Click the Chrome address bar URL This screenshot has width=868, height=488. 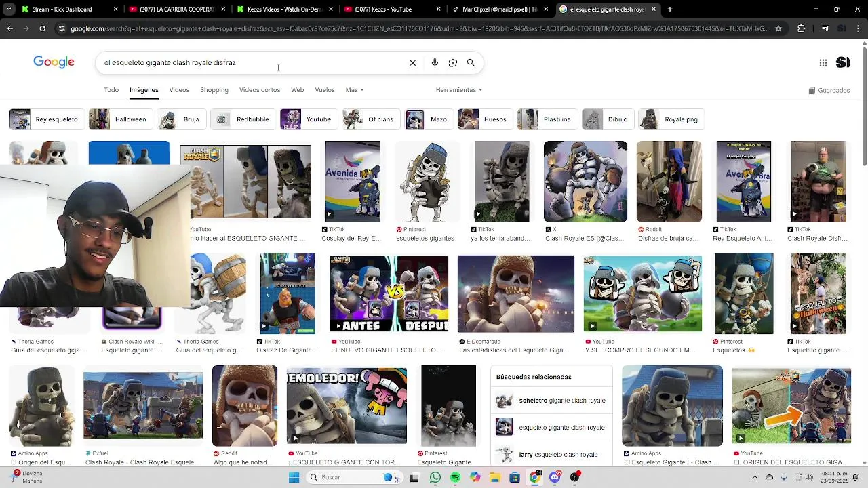point(419,28)
